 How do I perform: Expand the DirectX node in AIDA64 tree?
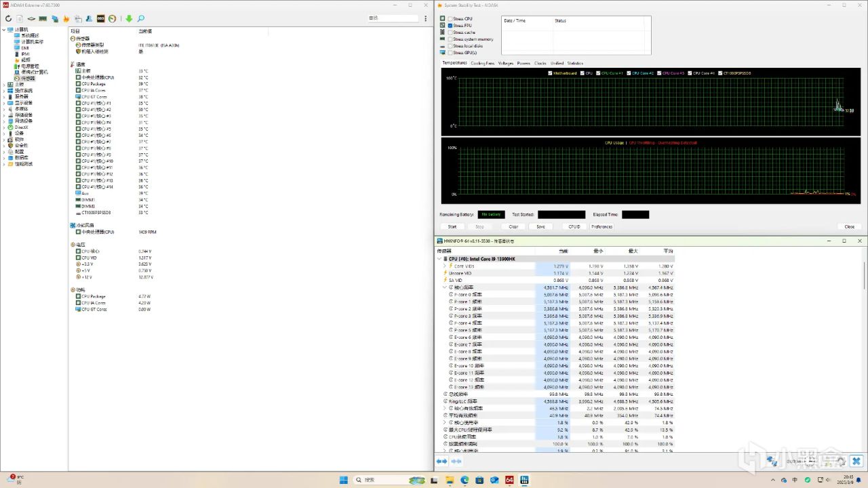tap(3, 127)
